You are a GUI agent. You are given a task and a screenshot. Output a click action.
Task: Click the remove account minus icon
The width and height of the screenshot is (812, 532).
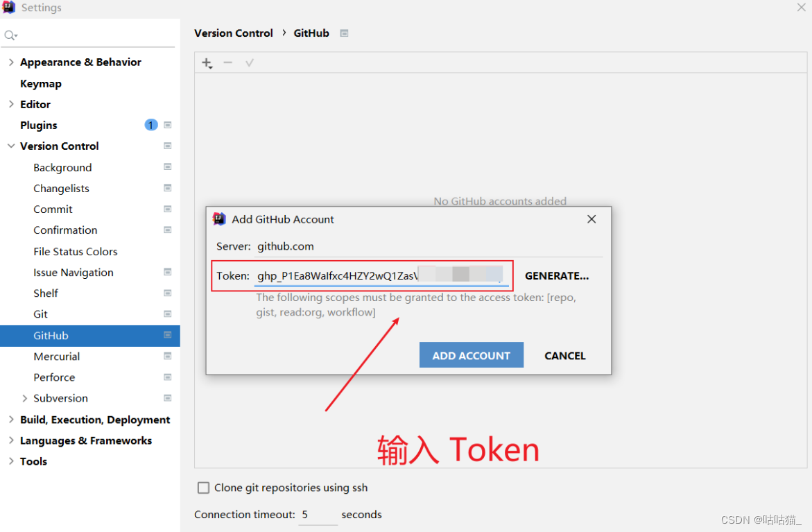click(228, 62)
